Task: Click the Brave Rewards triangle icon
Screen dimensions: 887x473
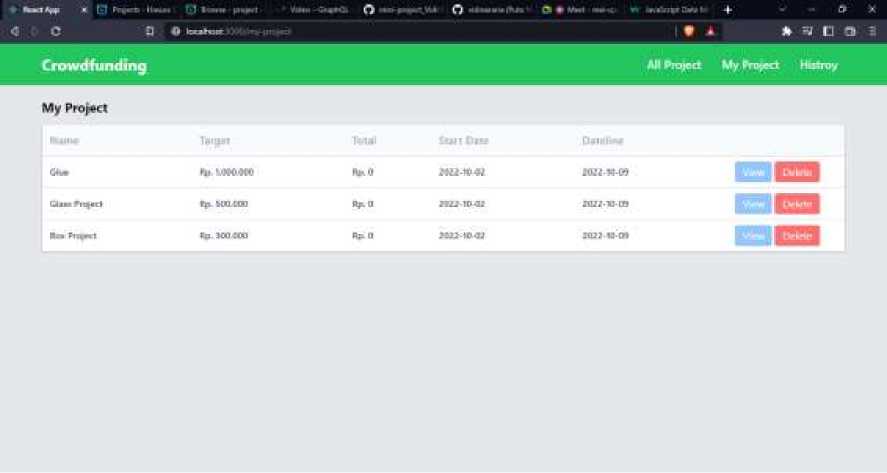Action: pyautogui.click(x=710, y=31)
